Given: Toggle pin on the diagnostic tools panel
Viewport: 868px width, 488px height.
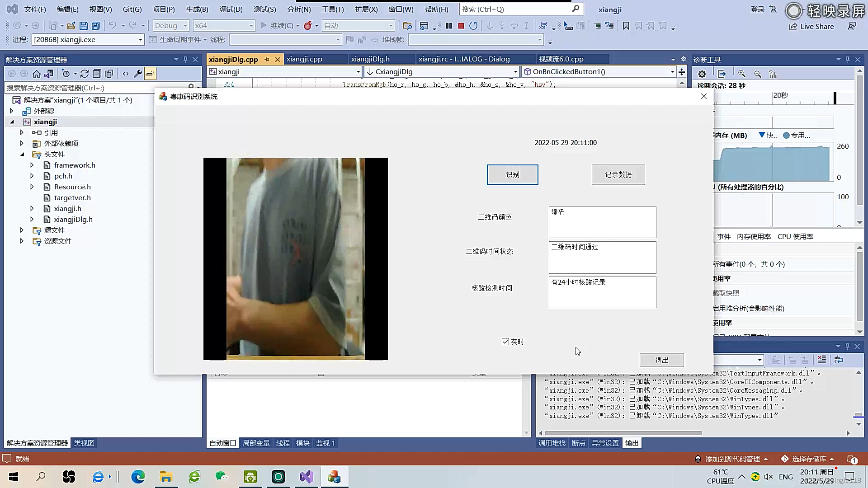Looking at the screenshot, I should pos(848,59).
